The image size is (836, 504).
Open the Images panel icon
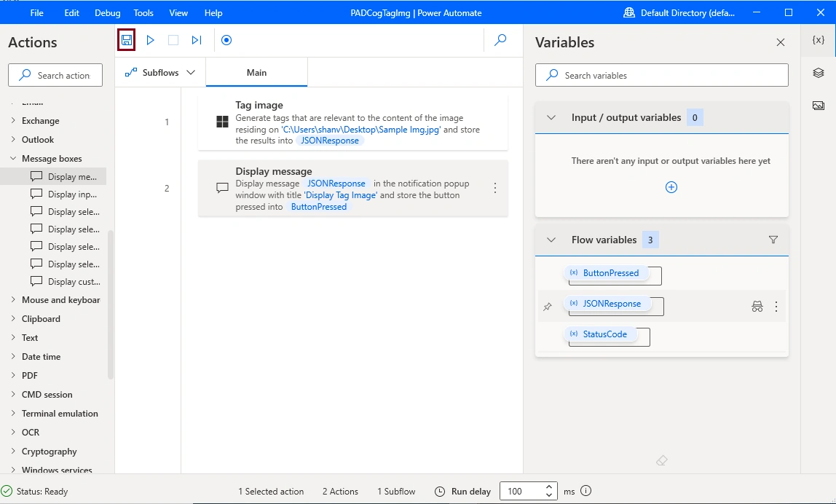pyautogui.click(x=819, y=106)
